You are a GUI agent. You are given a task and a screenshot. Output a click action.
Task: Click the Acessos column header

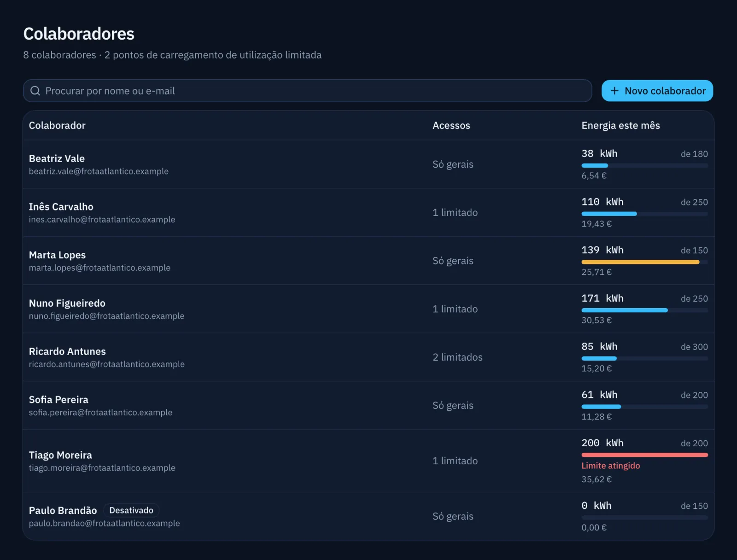pyautogui.click(x=451, y=125)
